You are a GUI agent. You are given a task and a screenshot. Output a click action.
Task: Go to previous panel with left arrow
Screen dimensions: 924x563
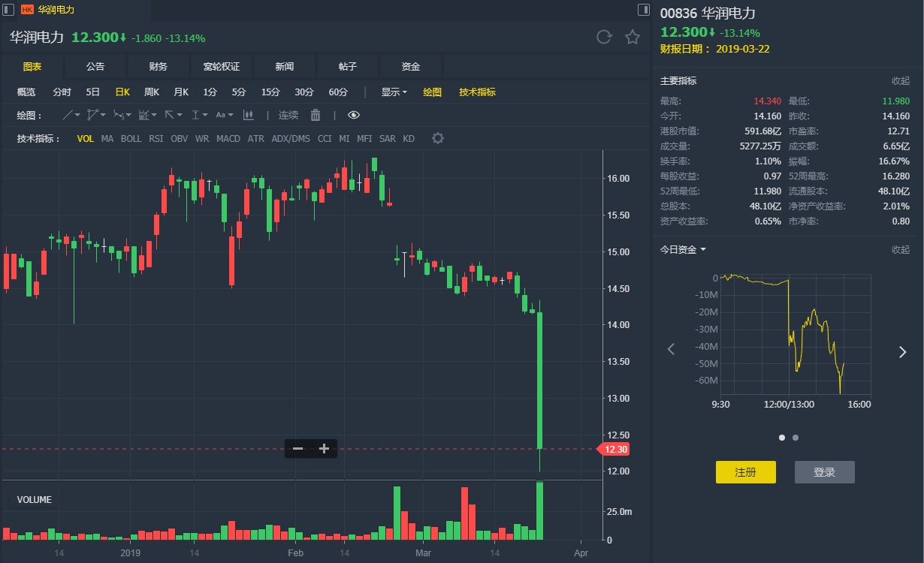[672, 349]
